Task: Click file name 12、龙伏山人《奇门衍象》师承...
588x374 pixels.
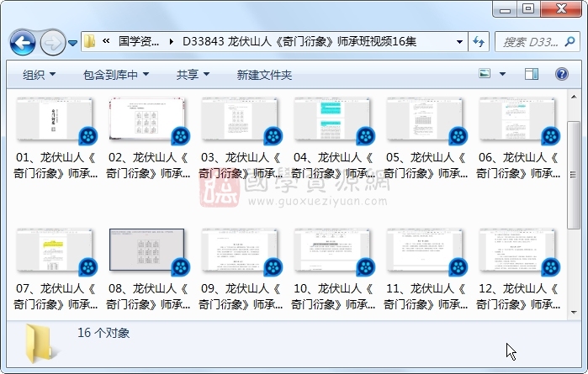Action: click(518, 296)
